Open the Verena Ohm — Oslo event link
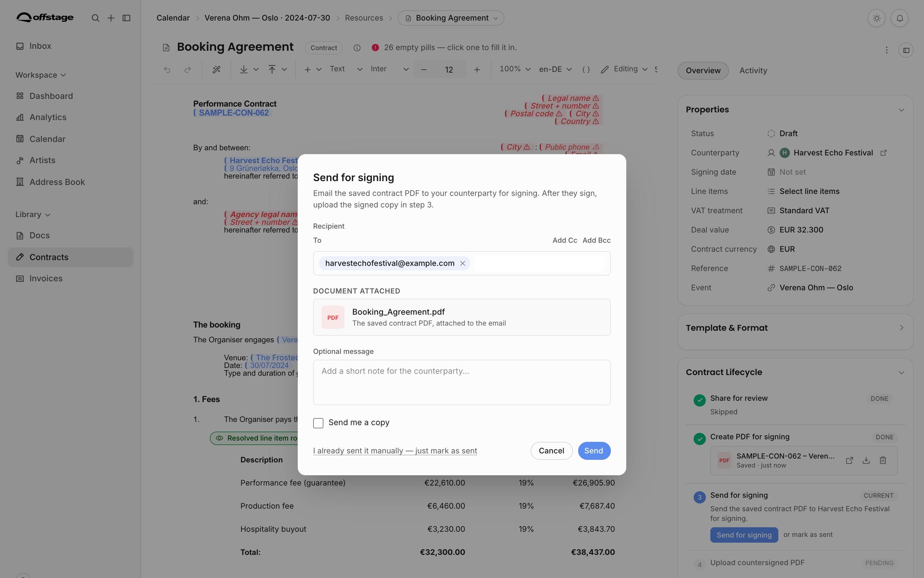Screen dimensions: 924x578 click(816, 287)
